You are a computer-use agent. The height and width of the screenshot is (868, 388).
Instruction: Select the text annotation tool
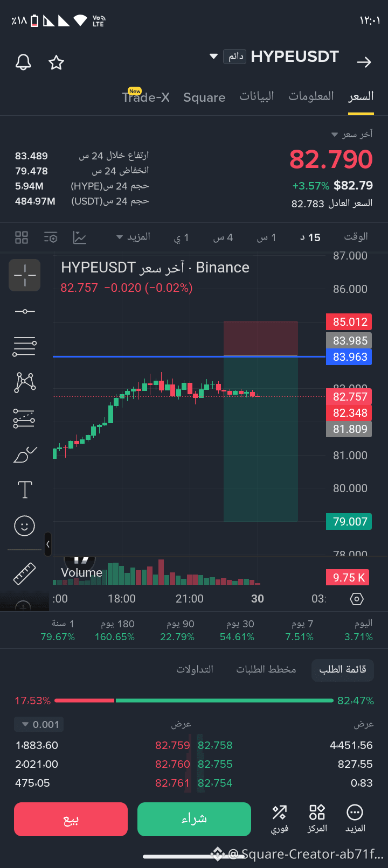(x=25, y=490)
